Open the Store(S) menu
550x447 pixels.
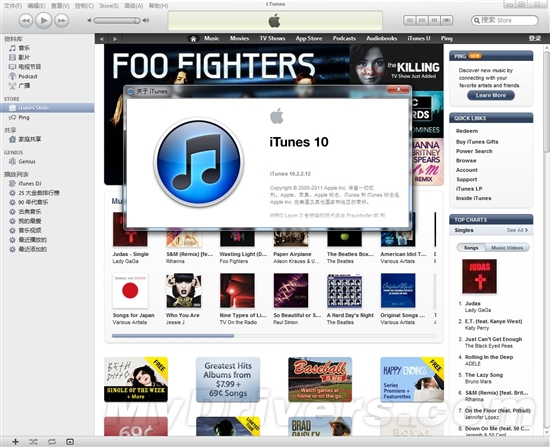[x=109, y=6]
